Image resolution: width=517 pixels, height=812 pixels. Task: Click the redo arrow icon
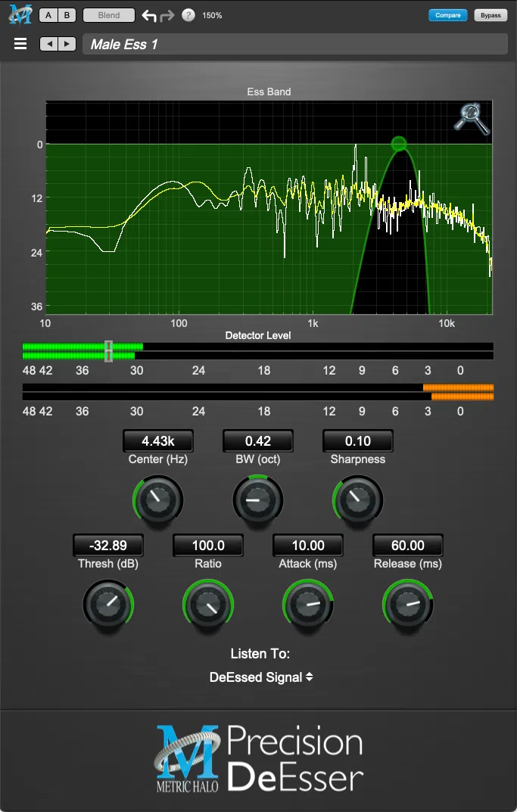tap(168, 15)
